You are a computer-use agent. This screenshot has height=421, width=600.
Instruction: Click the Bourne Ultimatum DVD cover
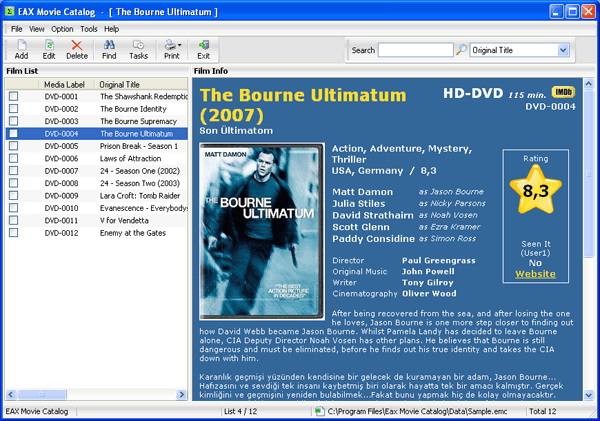(262, 231)
